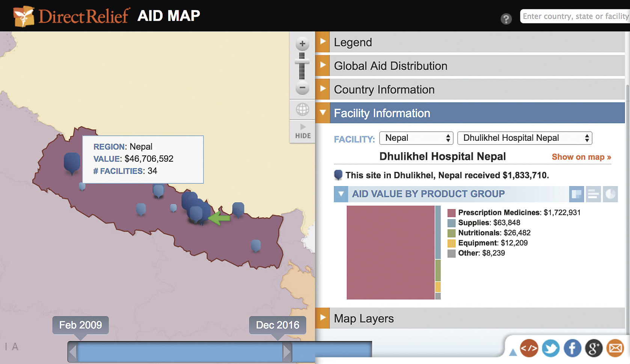Open the embed code share icon

(529, 348)
